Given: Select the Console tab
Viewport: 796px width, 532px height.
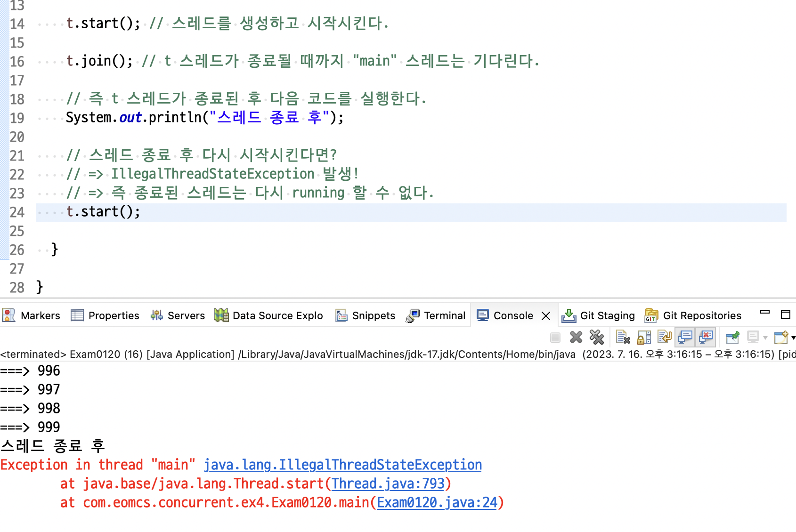Looking at the screenshot, I should point(513,315).
